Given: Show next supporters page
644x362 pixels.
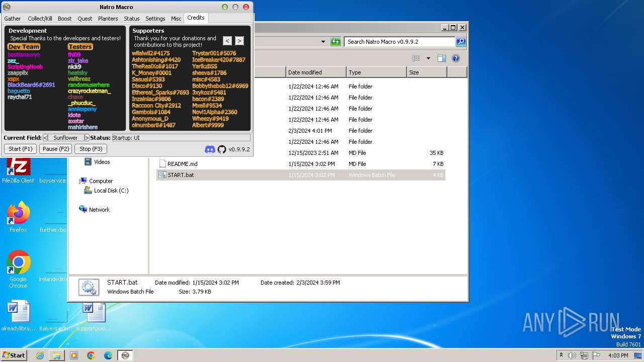Looking at the screenshot, I should click(239, 41).
